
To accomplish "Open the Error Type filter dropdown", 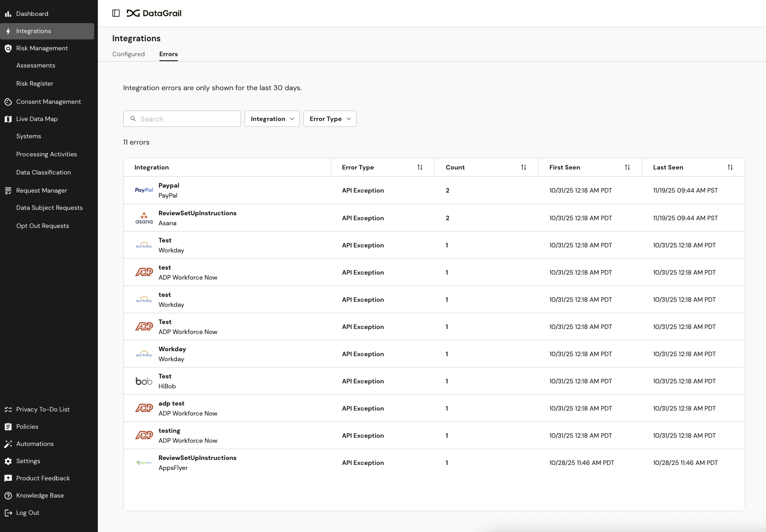I will click(x=329, y=118).
